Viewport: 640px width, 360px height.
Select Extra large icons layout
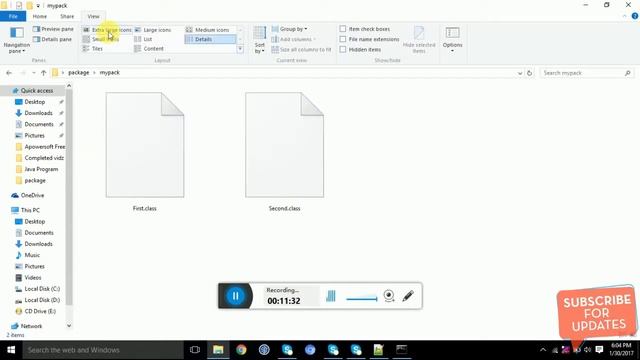(x=107, y=30)
